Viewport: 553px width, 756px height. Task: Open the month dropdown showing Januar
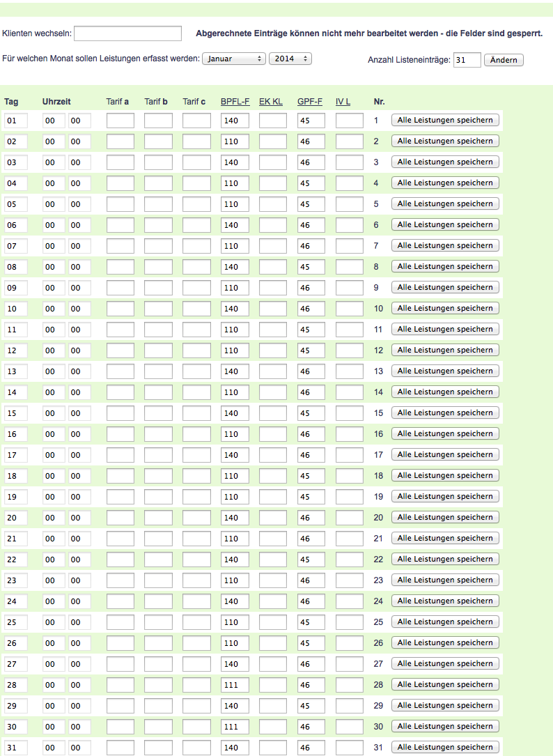[234, 59]
